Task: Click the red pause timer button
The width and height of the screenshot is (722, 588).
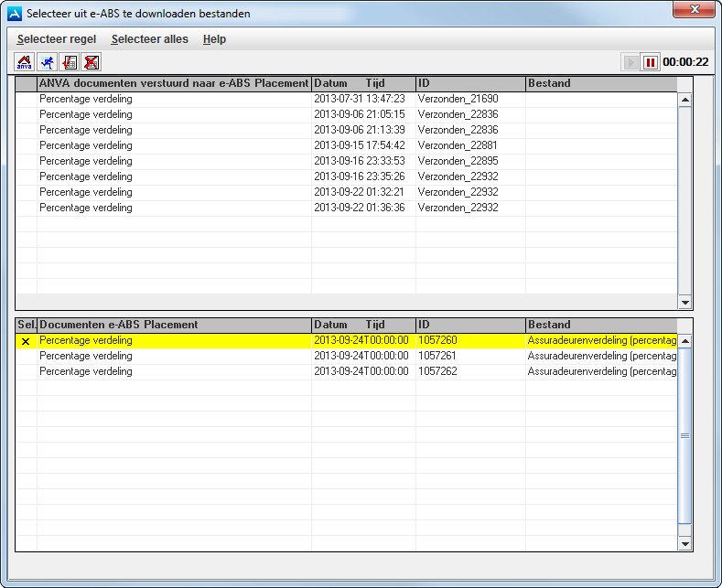Action: coord(651,62)
